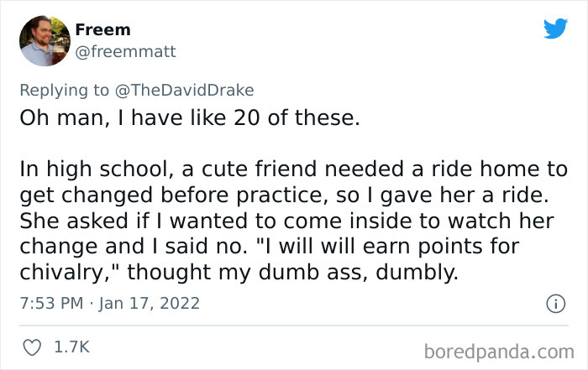Click the display name Freem

click(103, 30)
